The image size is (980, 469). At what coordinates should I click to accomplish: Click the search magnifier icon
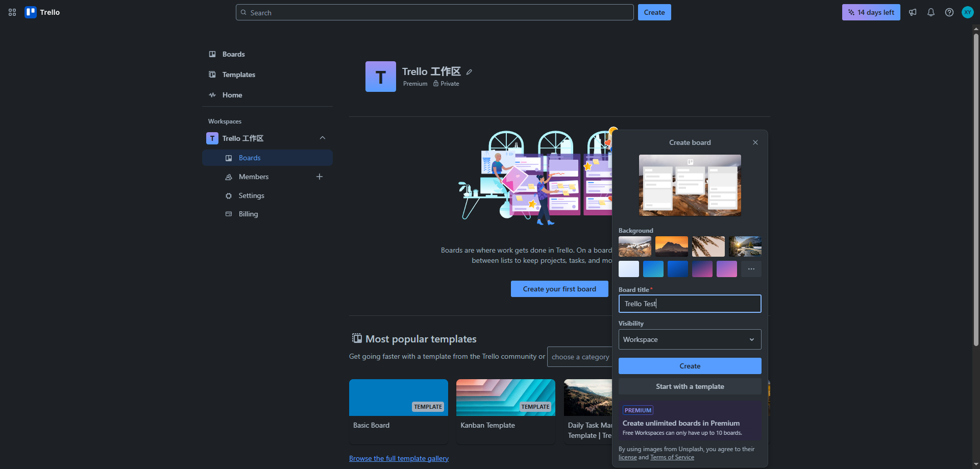[x=243, y=12]
